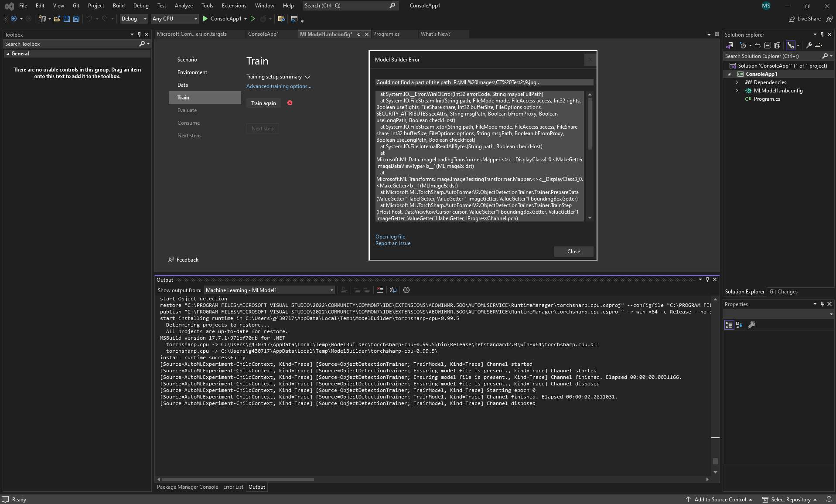Open the Debug menu
Image resolution: width=836 pixels, height=504 pixels.
(x=140, y=6)
